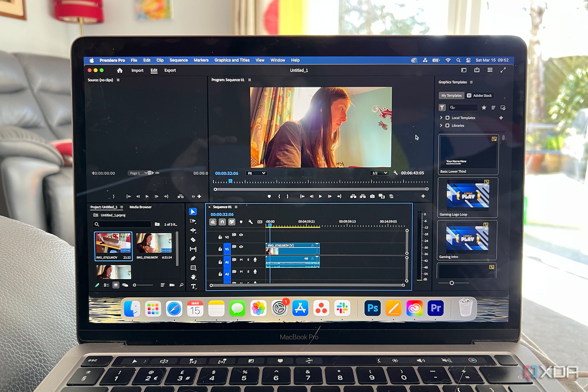The image size is (588, 392).
Task: Mute the A1 audio track
Action: [x=241, y=260]
